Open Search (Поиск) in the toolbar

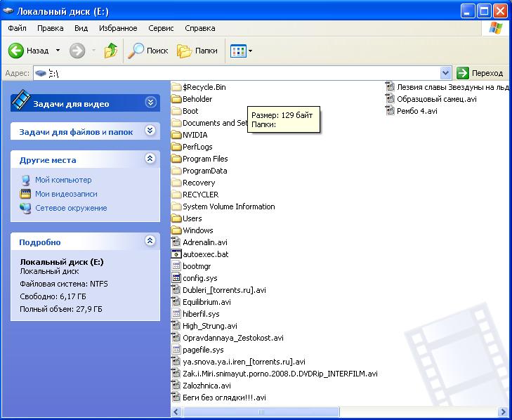coord(148,51)
